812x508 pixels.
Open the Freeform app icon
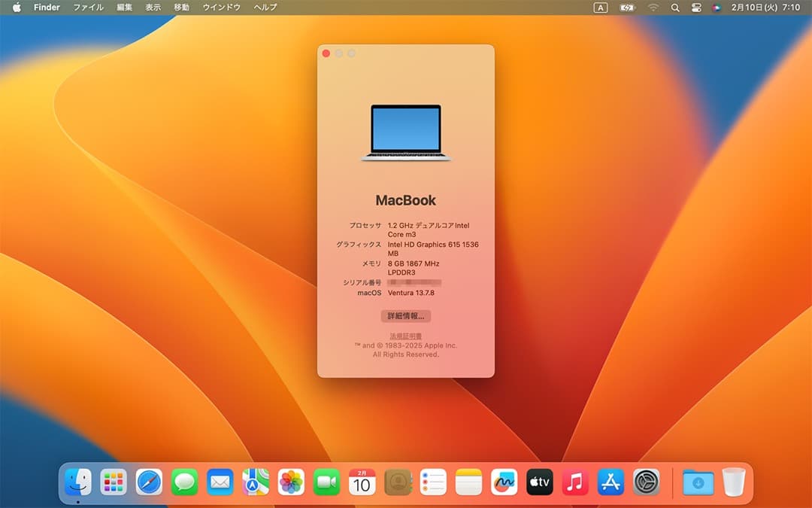(504, 482)
